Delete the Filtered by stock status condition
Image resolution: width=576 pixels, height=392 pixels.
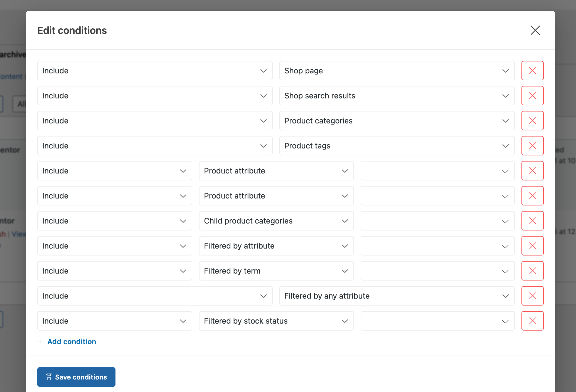[x=532, y=321]
